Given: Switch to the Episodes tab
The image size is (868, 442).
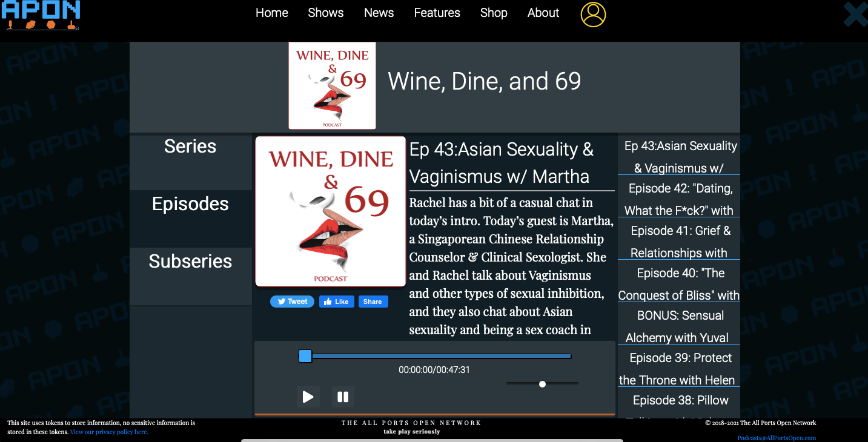Looking at the screenshot, I should [x=190, y=204].
